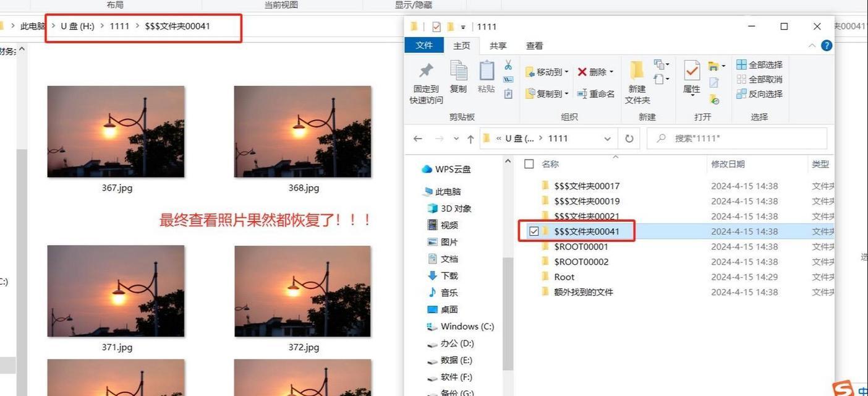Click the Rename (重命名) button
This screenshot has width=868, height=396.
click(x=595, y=93)
